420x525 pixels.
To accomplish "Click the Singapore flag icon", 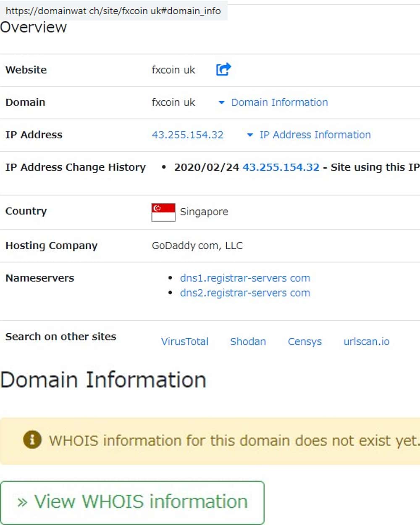I will tap(163, 212).
